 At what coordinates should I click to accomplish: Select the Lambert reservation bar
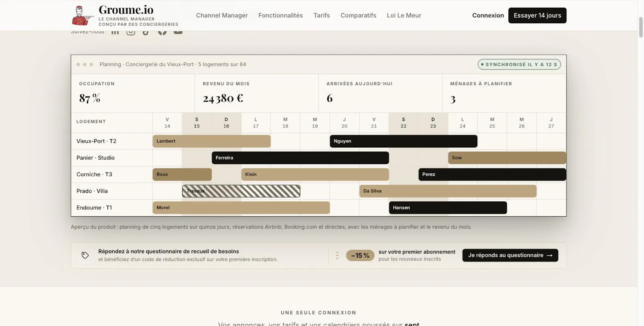pyautogui.click(x=211, y=141)
